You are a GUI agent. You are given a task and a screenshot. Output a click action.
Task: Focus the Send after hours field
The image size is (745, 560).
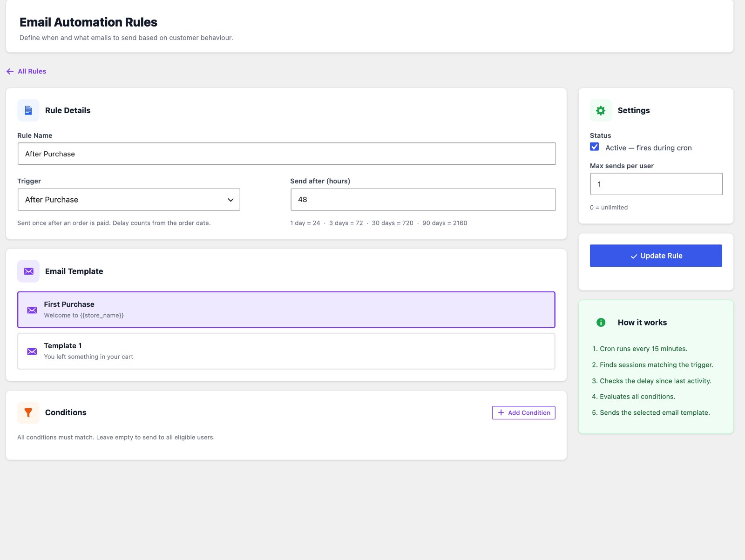[423, 200]
